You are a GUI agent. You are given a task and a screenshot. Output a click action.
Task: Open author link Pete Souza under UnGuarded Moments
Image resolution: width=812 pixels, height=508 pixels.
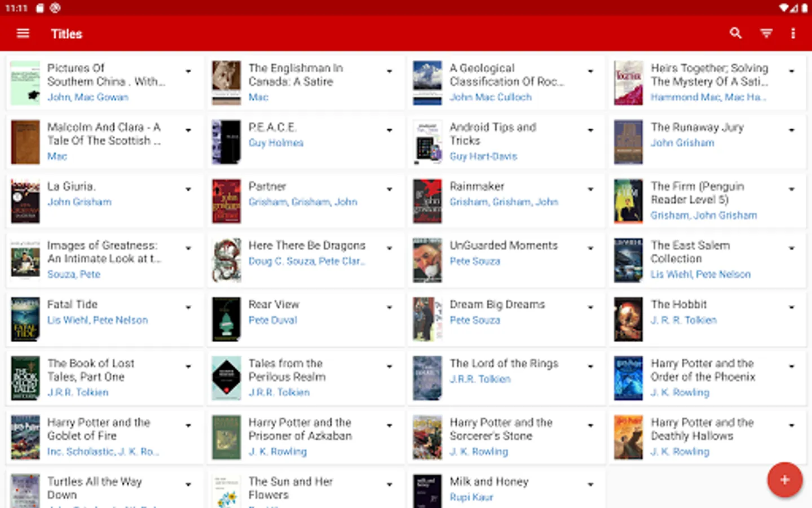point(475,261)
